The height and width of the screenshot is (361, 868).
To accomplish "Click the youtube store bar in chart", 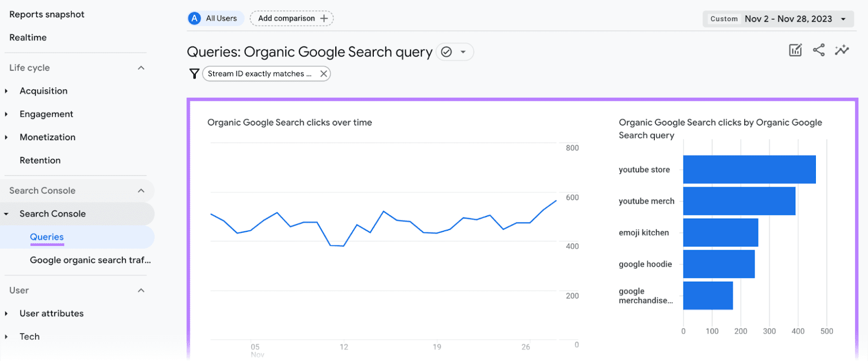I will tap(749, 169).
